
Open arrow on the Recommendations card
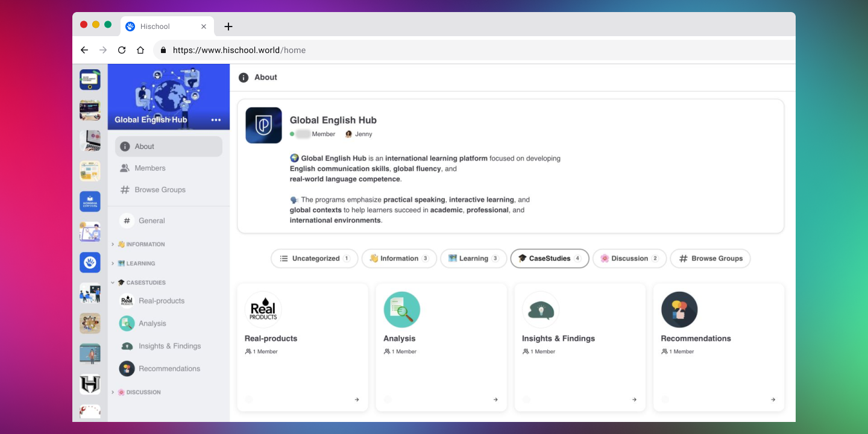tap(773, 400)
